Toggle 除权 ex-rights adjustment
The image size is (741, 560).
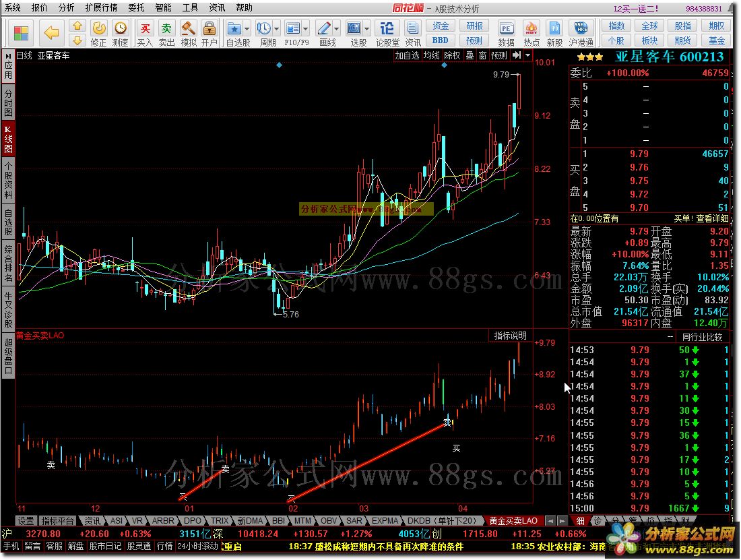(x=452, y=55)
